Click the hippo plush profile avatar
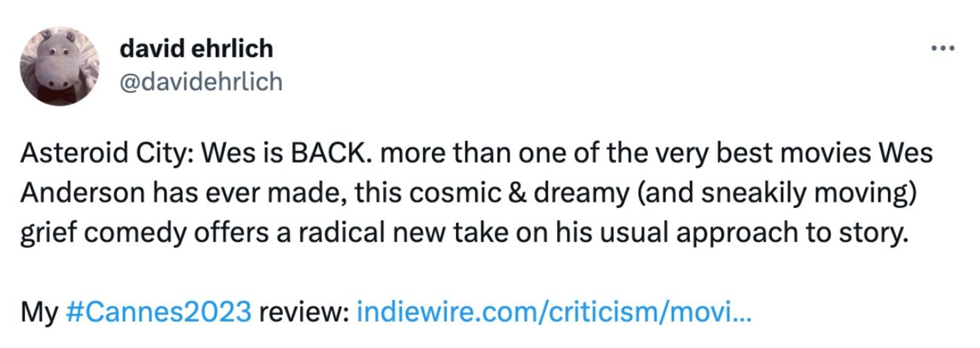The image size is (980, 348). [x=59, y=66]
